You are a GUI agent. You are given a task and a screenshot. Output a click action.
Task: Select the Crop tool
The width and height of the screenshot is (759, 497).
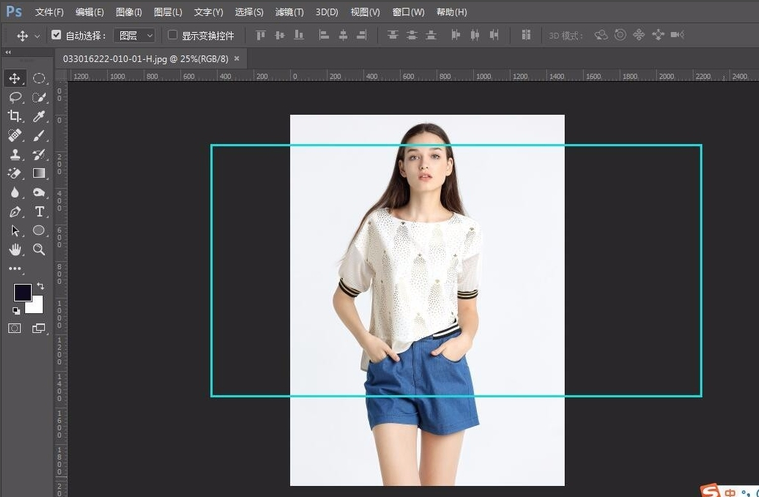pos(15,116)
